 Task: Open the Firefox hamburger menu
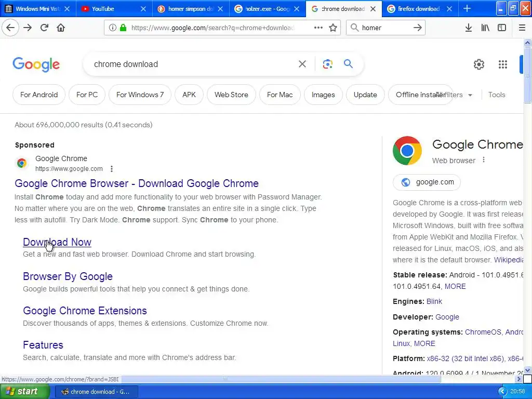pyautogui.click(x=522, y=28)
